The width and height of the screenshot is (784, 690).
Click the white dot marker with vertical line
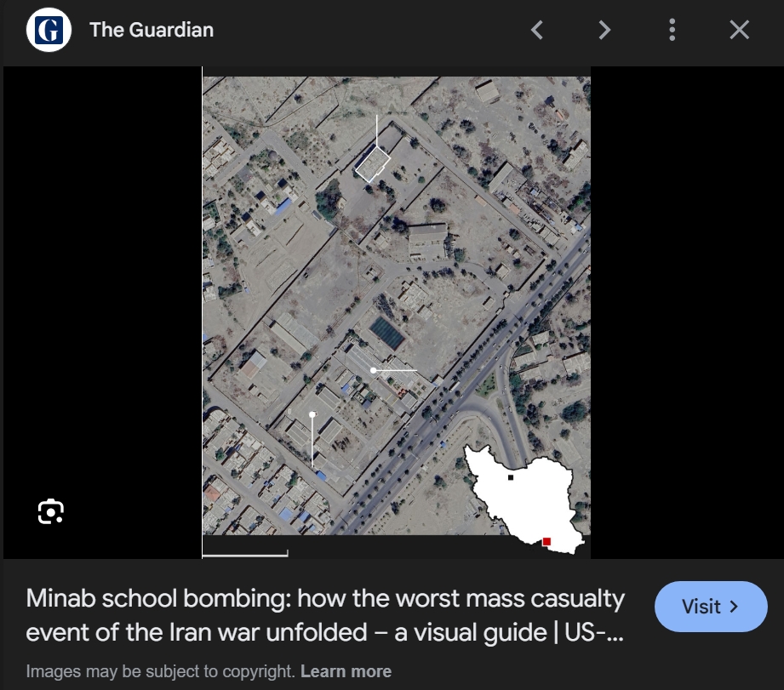click(312, 414)
